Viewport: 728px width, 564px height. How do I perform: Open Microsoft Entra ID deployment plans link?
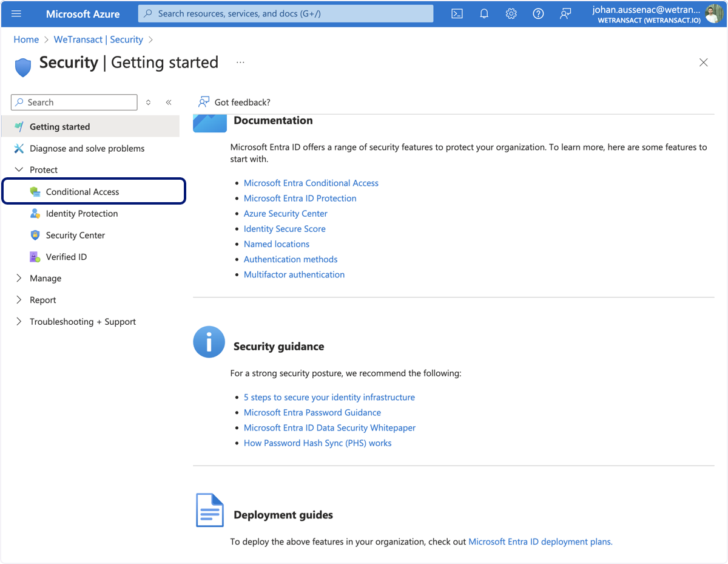(541, 542)
